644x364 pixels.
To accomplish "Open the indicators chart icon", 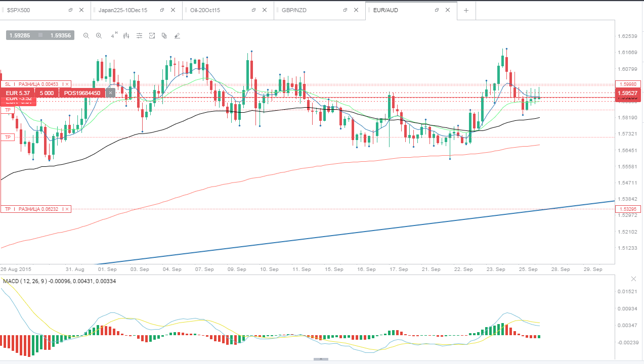I will (x=152, y=35).
